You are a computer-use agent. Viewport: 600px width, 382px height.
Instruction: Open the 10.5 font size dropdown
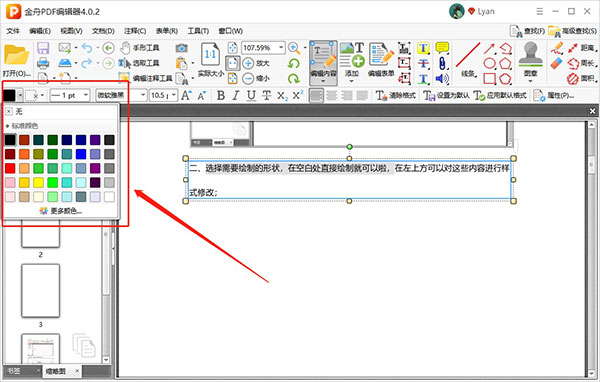point(174,95)
